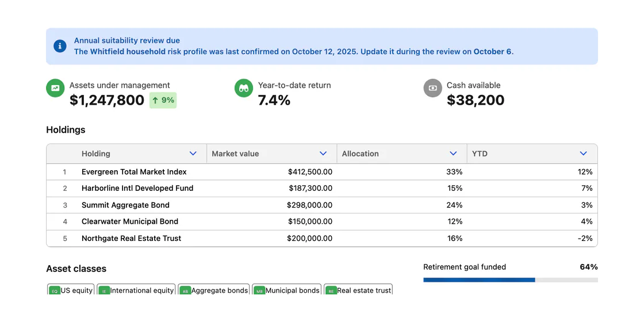This screenshot has height=322, width=644.
Task: Click the Retirement goal funded progress bar
Action: point(511,279)
